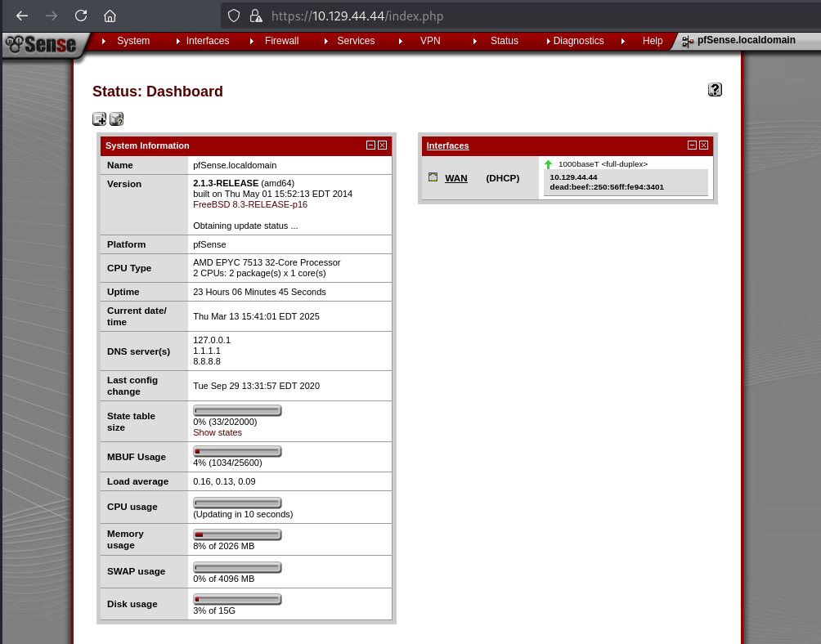821x644 pixels.
Task: Click the shield tracking protection icon
Action: coord(234,16)
